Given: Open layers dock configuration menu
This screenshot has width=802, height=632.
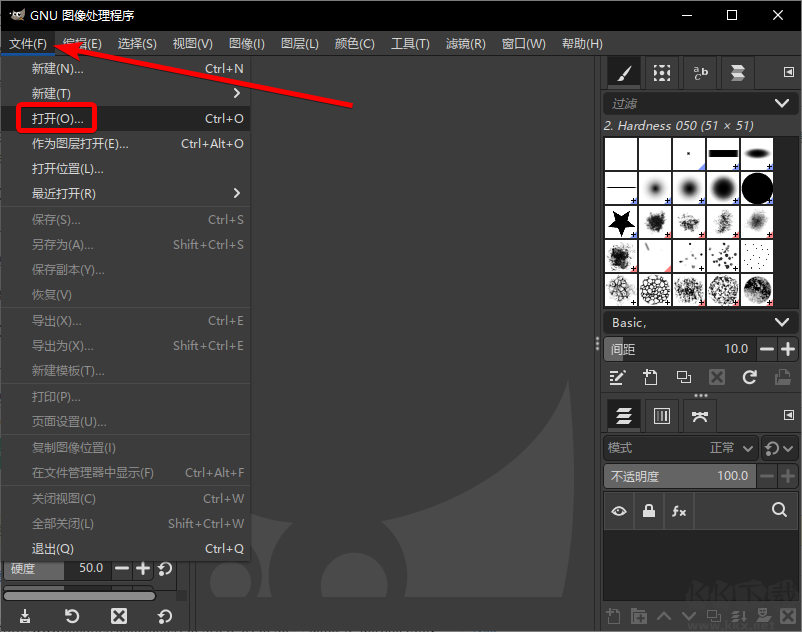Looking at the screenshot, I should [789, 415].
